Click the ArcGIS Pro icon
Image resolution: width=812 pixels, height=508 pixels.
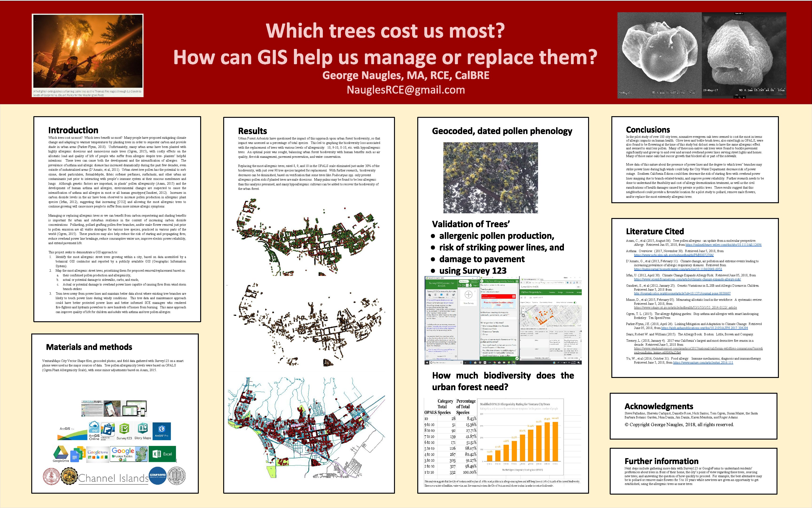point(161,431)
